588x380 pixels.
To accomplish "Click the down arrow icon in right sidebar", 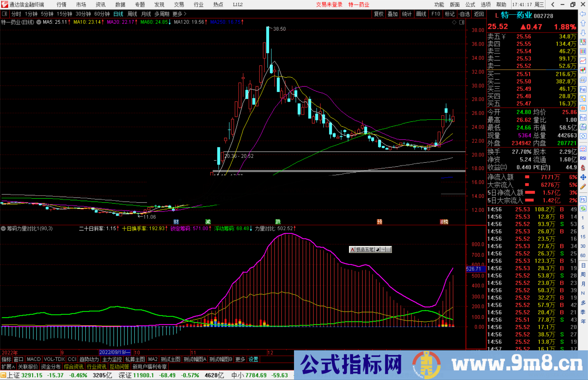I will 583,33.
